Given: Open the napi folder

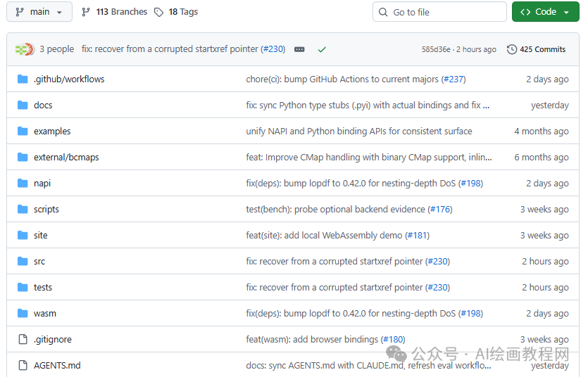Looking at the screenshot, I should [x=42, y=183].
